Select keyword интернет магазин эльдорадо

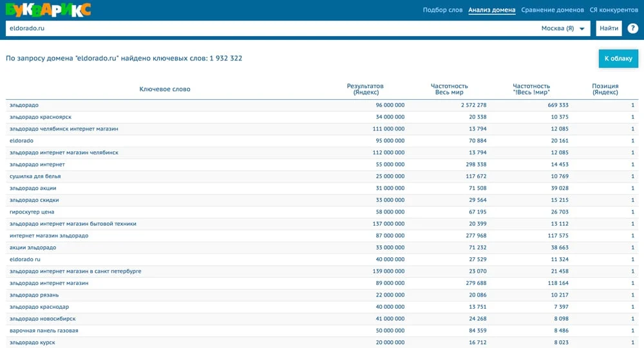(x=49, y=236)
